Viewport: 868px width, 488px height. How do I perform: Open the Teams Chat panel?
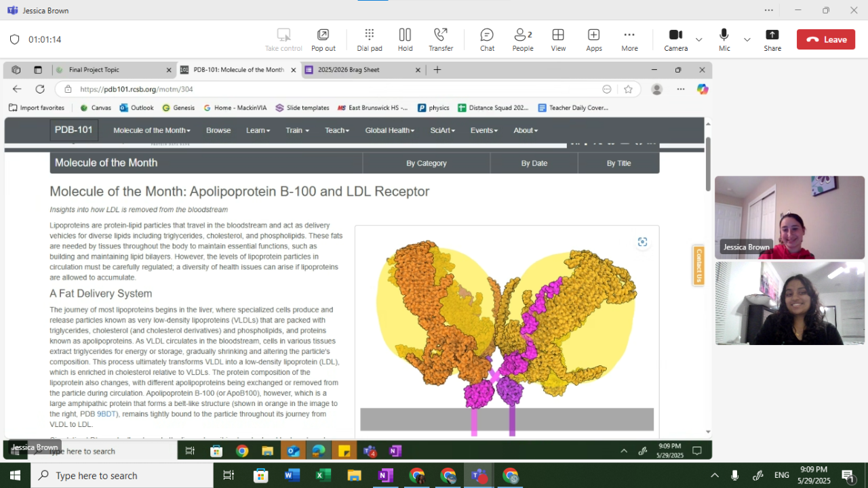[486, 39]
